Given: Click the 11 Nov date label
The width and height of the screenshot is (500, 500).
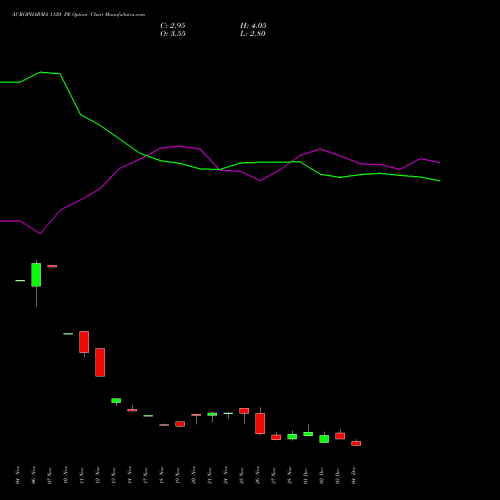Looking at the screenshot, I should [x=82, y=476].
